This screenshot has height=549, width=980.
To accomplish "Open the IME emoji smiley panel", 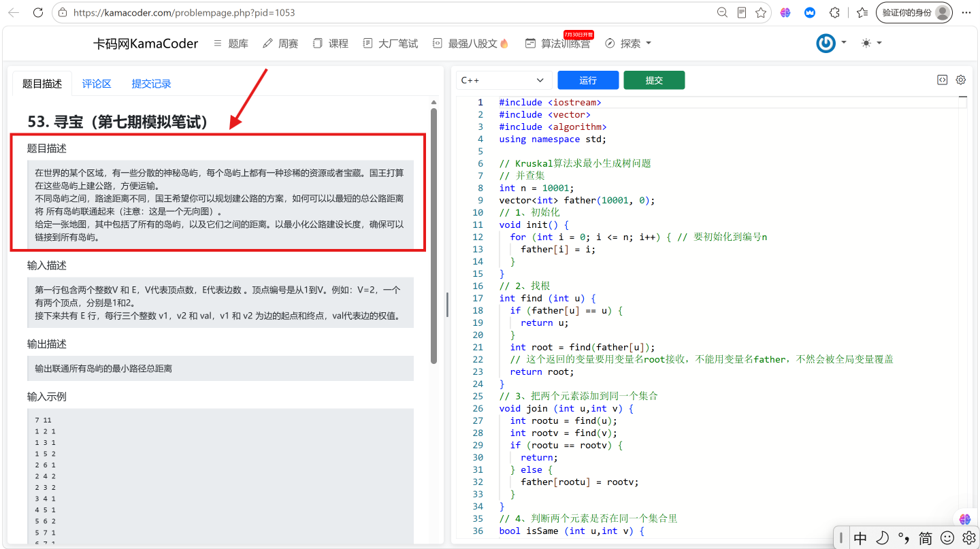I will [x=947, y=538].
